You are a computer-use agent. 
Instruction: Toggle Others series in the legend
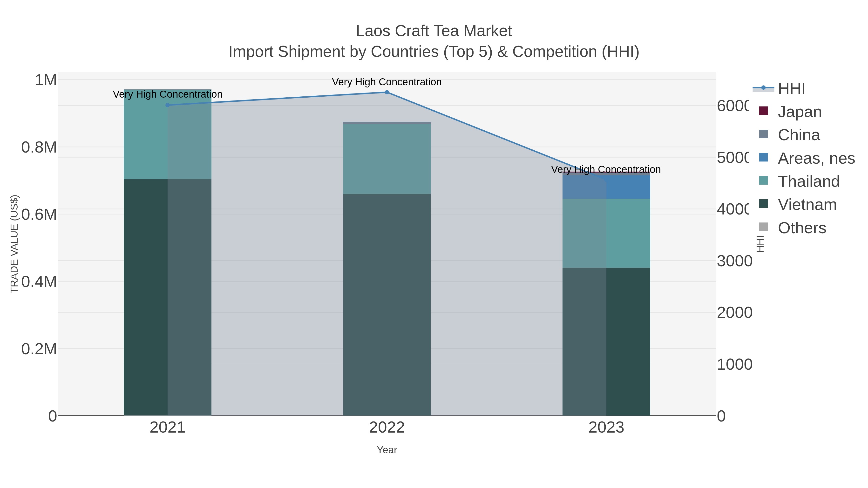[792, 228]
